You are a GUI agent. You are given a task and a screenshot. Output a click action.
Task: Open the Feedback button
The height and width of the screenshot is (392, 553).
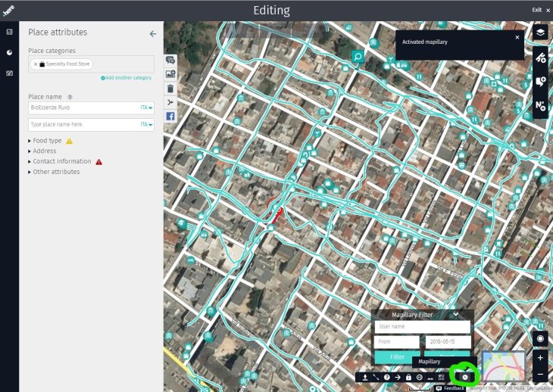450,388
